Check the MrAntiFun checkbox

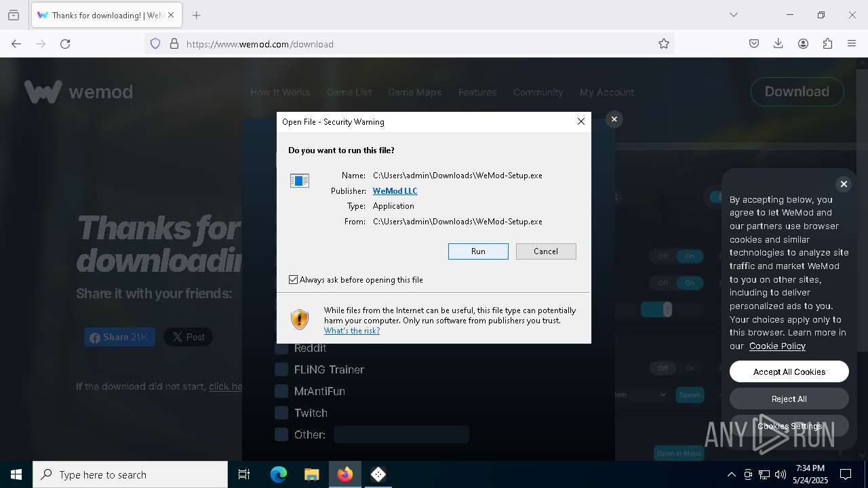(281, 391)
